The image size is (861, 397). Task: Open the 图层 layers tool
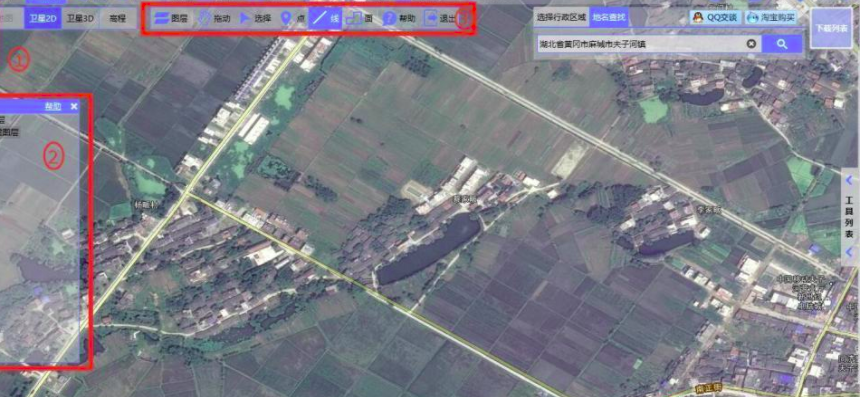tap(172, 18)
